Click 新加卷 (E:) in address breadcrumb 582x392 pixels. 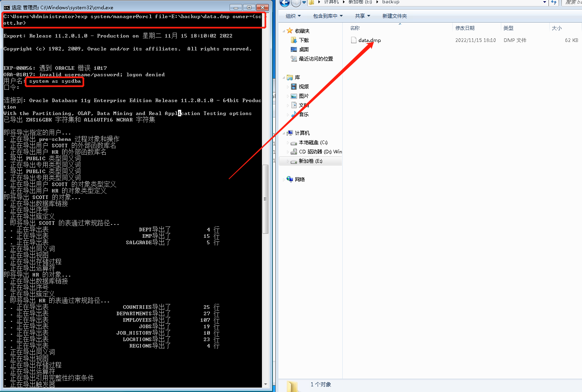(x=360, y=2)
